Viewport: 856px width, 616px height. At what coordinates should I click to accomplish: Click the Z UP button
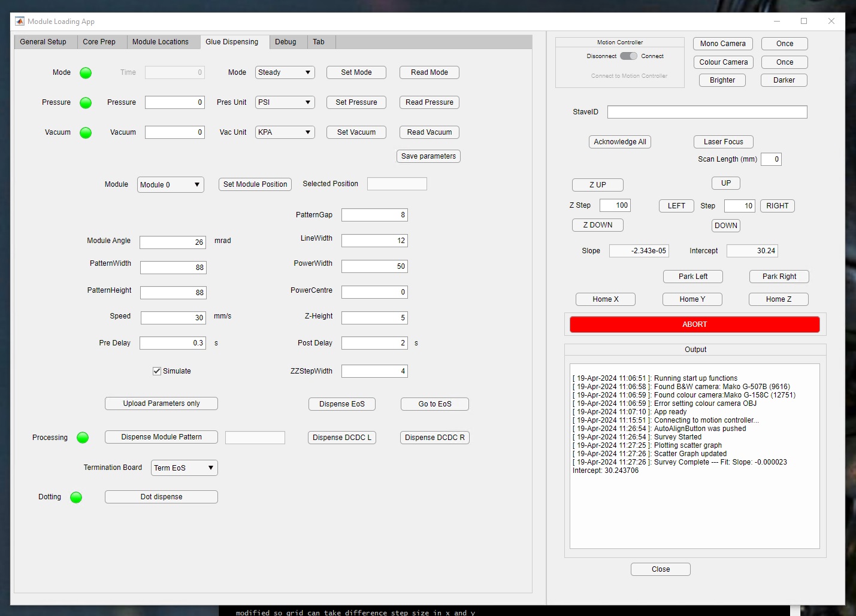pos(598,185)
